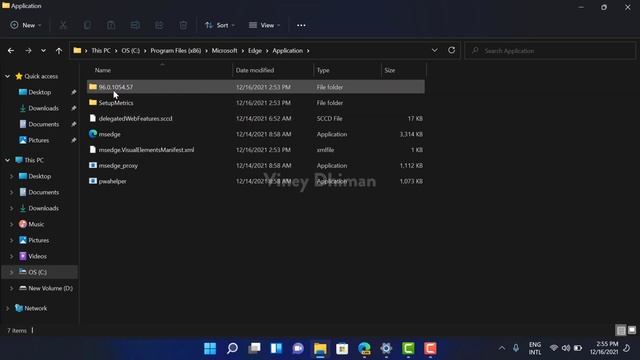The image size is (640, 360).
Task: Open the Sort dropdown
Action: point(220,25)
